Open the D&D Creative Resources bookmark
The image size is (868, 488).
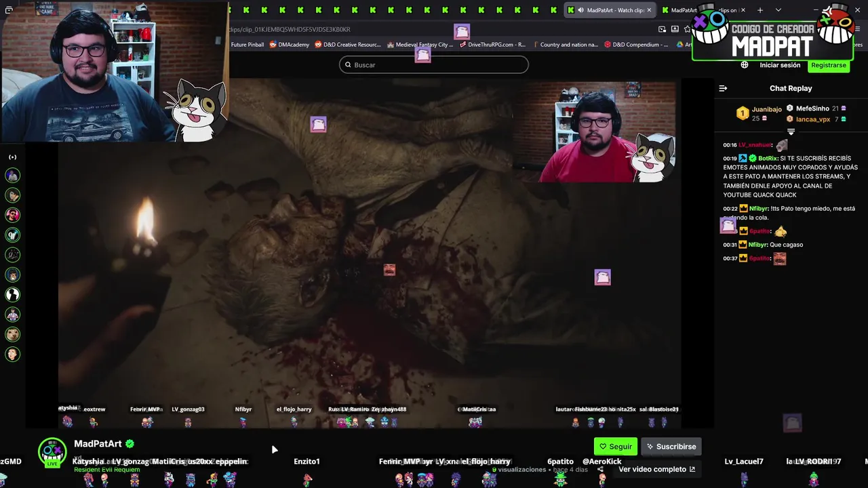[x=347, y=45]
